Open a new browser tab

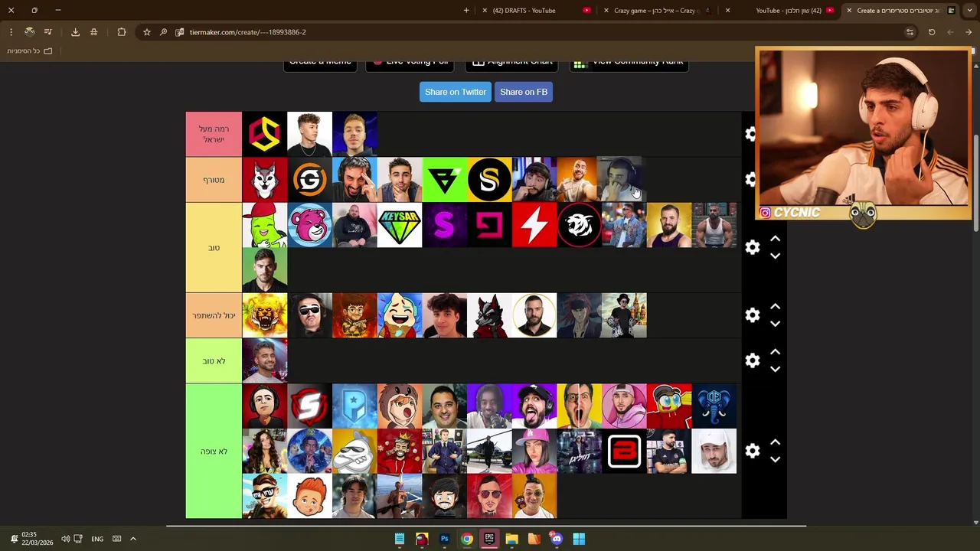tap(466, 11)
